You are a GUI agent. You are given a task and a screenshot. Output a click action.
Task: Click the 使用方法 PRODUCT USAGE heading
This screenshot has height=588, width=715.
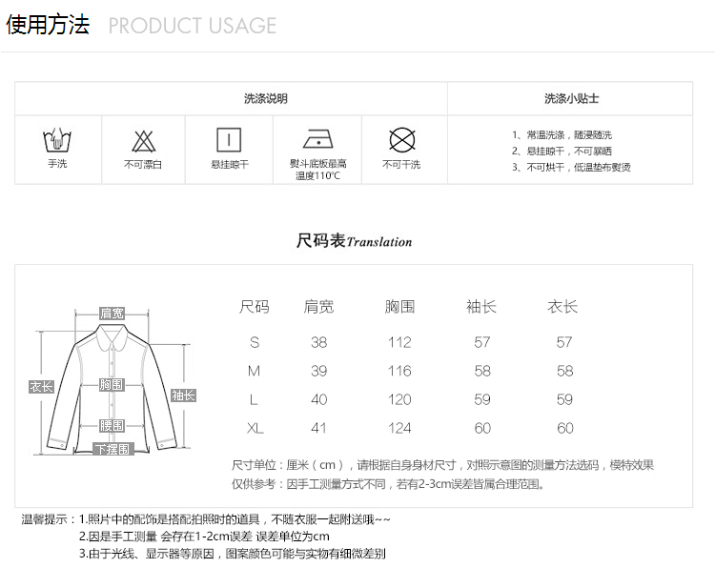point(141,26)
